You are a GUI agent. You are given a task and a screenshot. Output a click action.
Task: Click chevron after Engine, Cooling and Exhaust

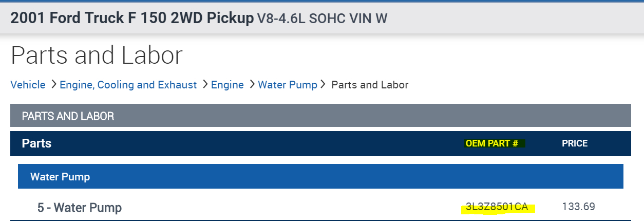pyautogui.click(x=204, y=85)
